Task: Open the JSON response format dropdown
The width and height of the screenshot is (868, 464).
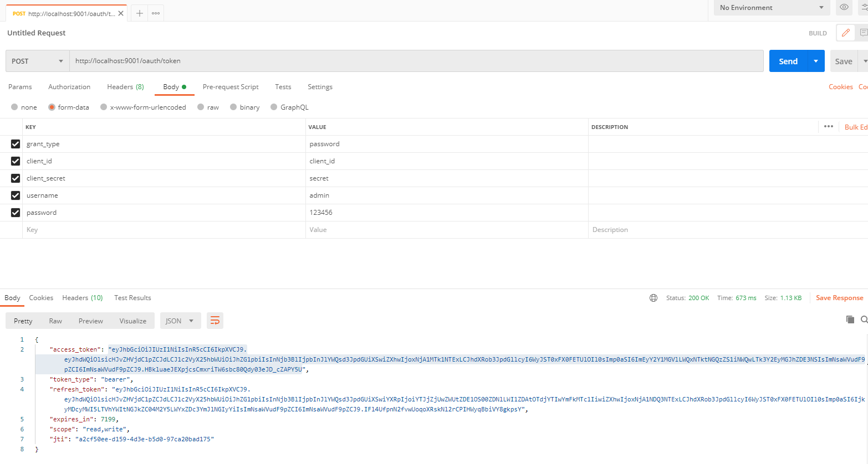Action: coord(180,321)
